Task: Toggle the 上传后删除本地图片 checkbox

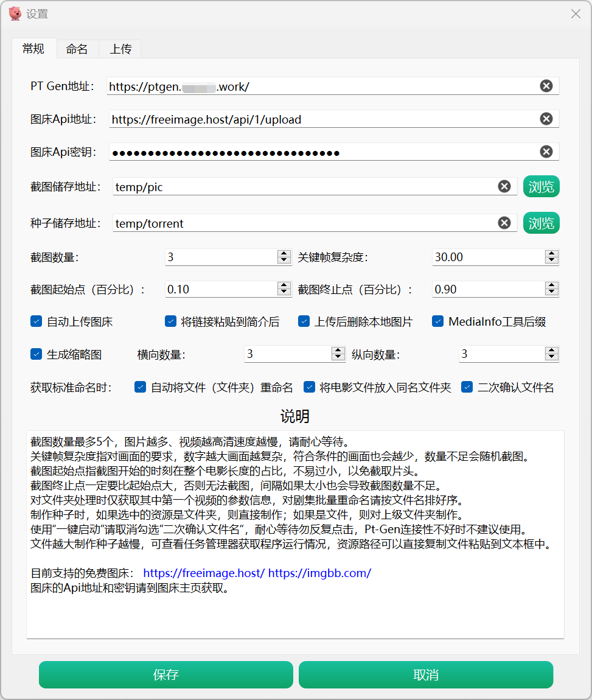Action: (304, 321)
